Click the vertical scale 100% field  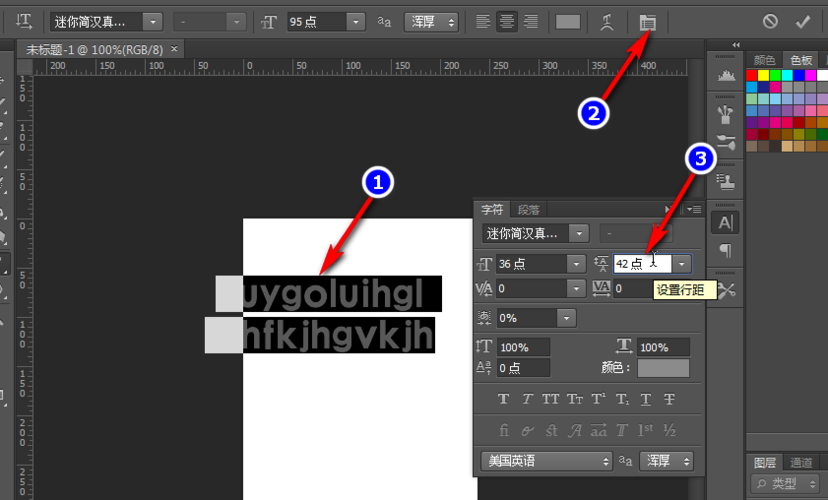(523, 347)
